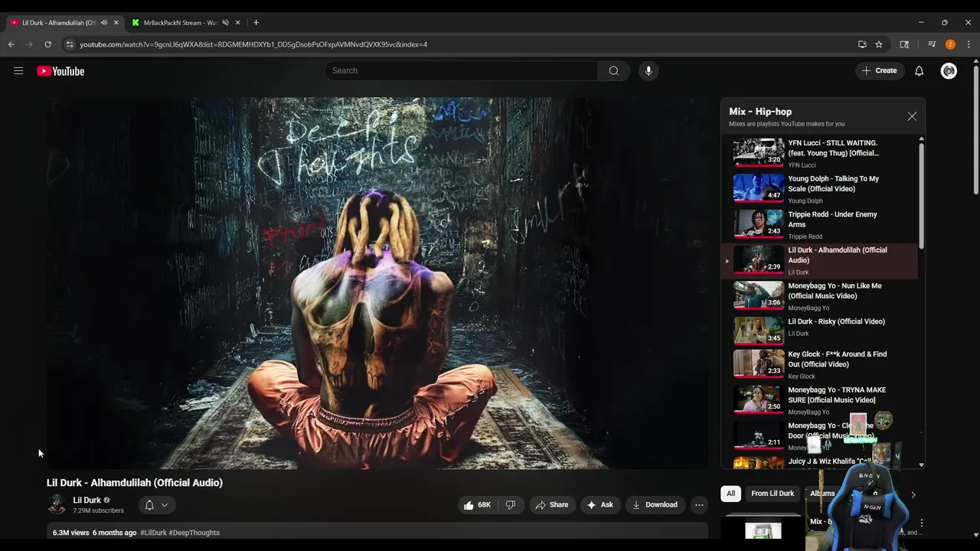Select the From Lil Durk filter chip
Screen dimensions: 980x551
coord(773,494)
